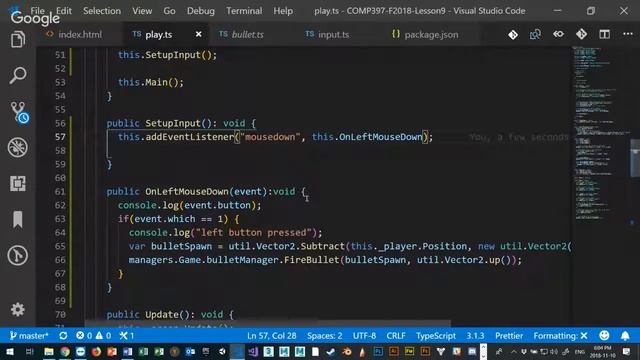Image resolution: width=640 pixels, height=360 pixels.
Task: Open the GitLens view in activity bar
Action: click(x=18, y=256)
